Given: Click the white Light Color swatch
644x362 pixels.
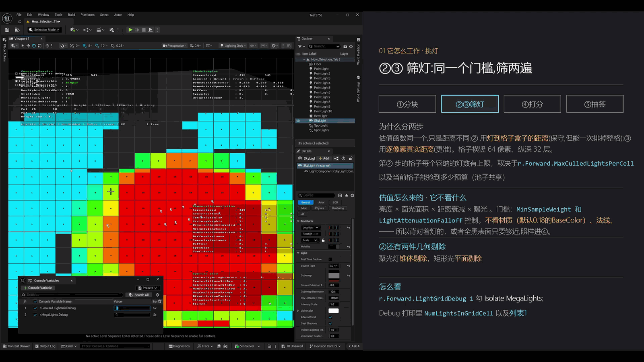Looking at the screenshot, I should [334, 311].
